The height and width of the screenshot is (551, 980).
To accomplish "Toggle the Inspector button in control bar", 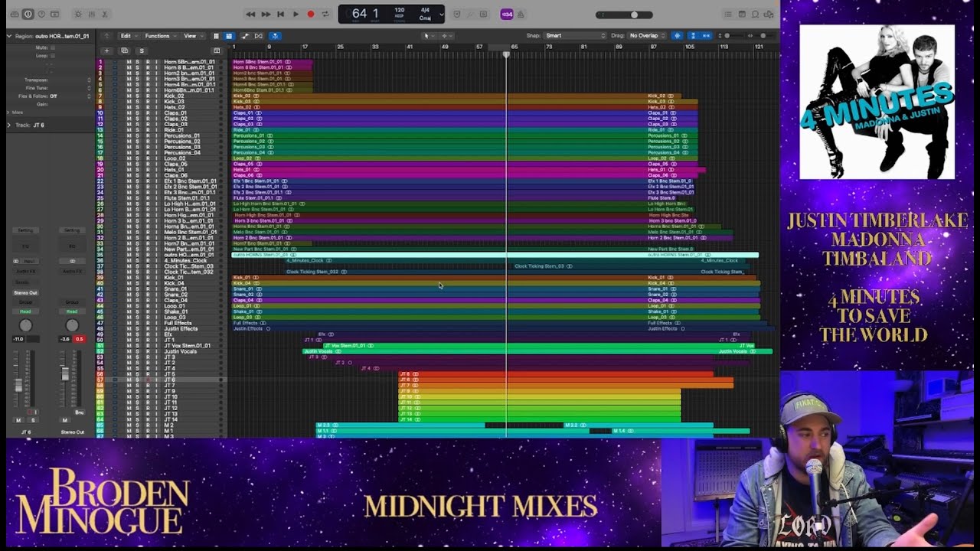I will 28,14.
